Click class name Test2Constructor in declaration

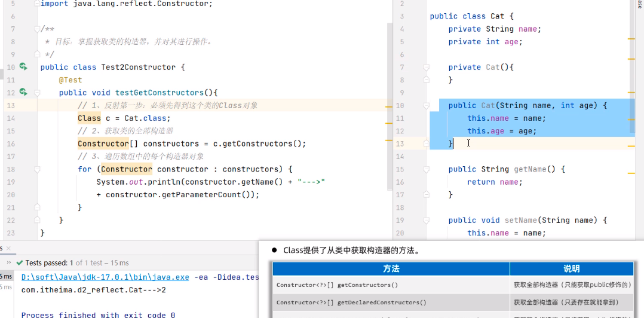[x=139, y=67]
